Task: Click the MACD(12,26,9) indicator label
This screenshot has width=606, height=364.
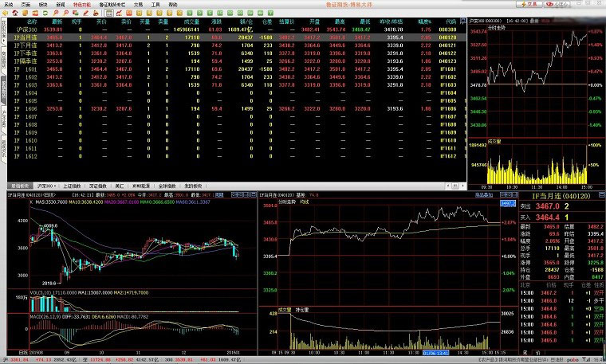Action: (45, 316)
